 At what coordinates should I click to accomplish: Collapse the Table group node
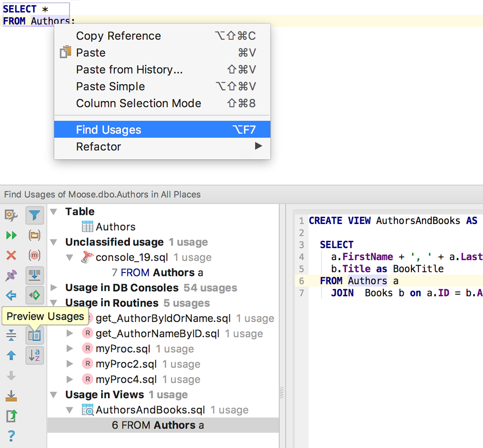point(54,212)
